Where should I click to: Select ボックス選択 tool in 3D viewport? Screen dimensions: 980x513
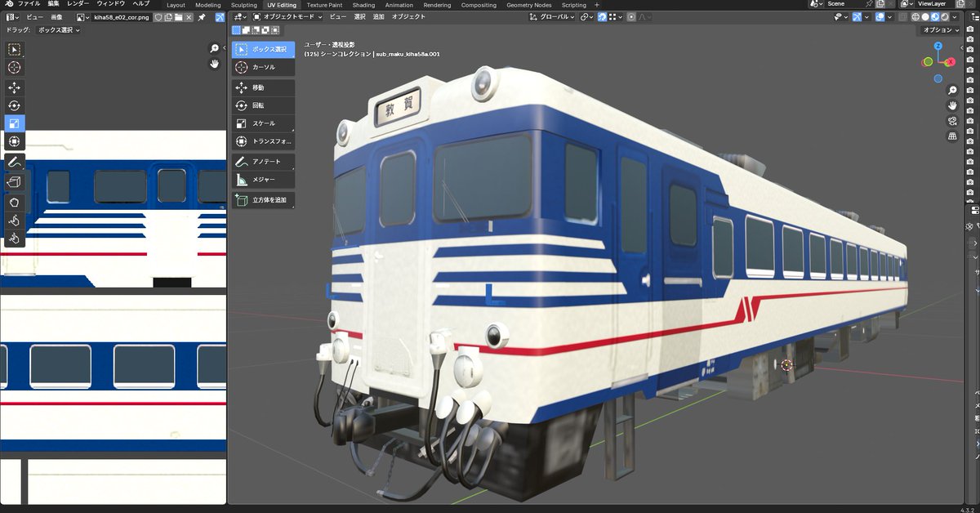pyautogui.click(x=263, y=49)
